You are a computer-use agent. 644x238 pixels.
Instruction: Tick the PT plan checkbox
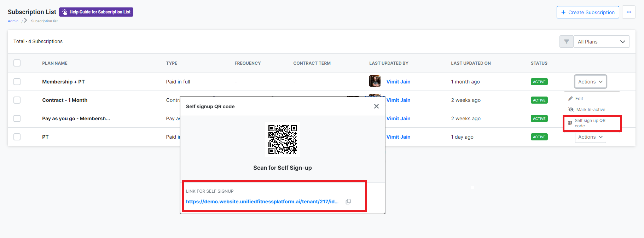pos(17,137)
